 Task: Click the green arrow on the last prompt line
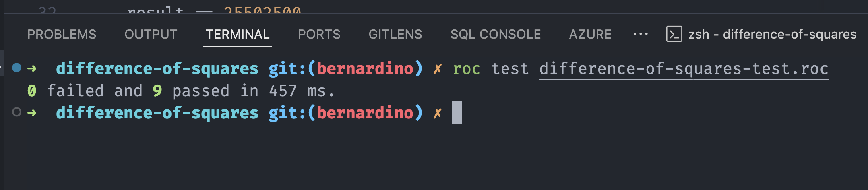32,113
